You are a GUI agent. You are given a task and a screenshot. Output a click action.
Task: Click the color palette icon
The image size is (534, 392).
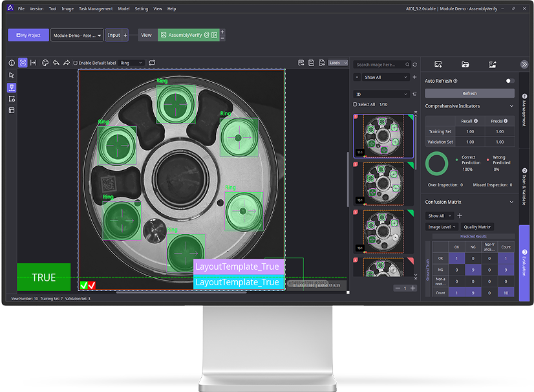(45, 63)
